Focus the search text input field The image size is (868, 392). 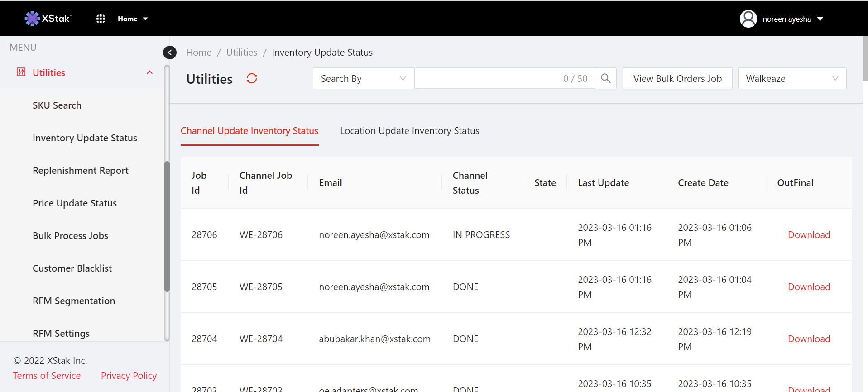(x=487, y=79)
